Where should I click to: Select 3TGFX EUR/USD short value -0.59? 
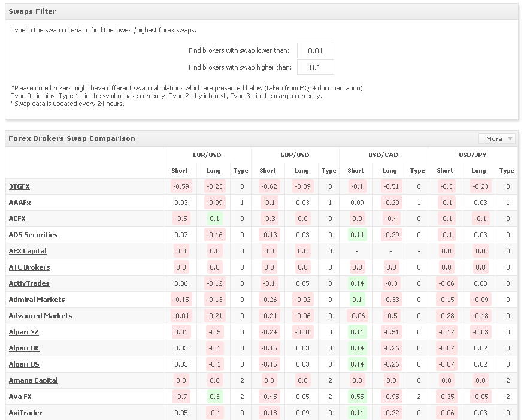(x=181, y=186)
